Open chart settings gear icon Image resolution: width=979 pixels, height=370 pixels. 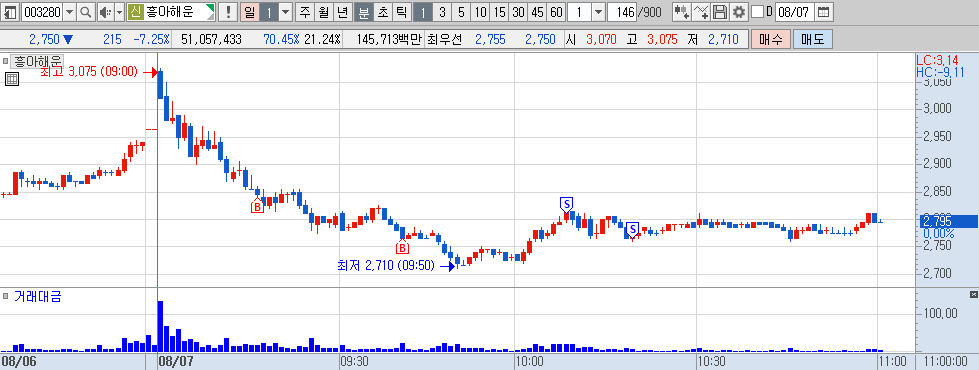[x=739, y=12]
